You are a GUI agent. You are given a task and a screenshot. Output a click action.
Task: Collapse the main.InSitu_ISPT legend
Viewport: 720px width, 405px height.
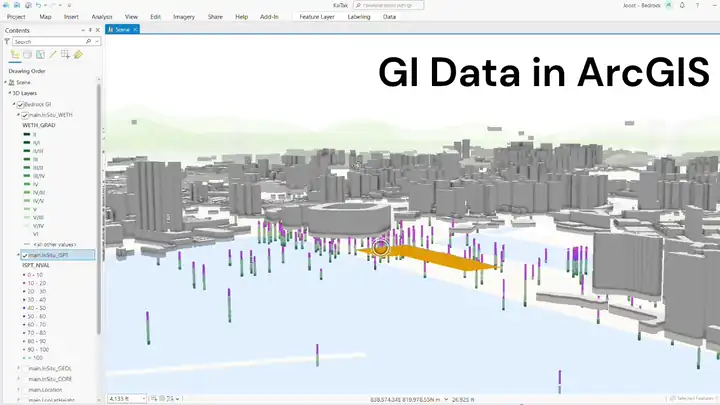[x=18, y=255]
